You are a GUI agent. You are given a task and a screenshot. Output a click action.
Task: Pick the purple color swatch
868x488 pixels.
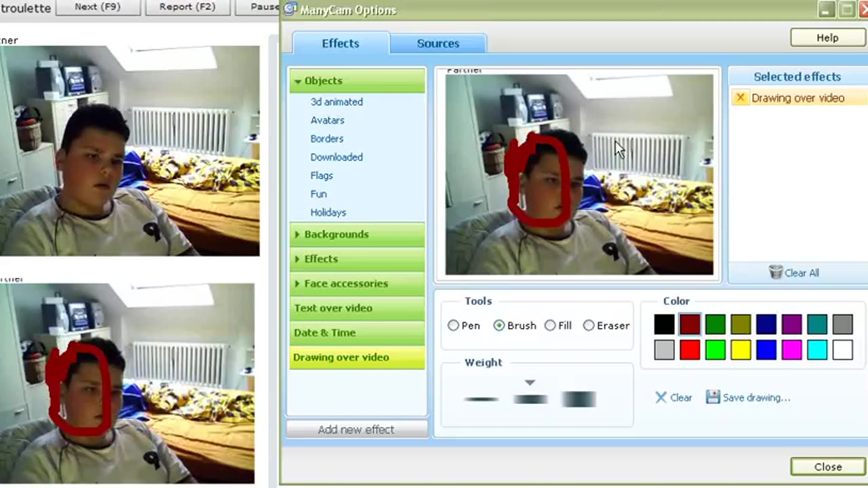[791, 325]
